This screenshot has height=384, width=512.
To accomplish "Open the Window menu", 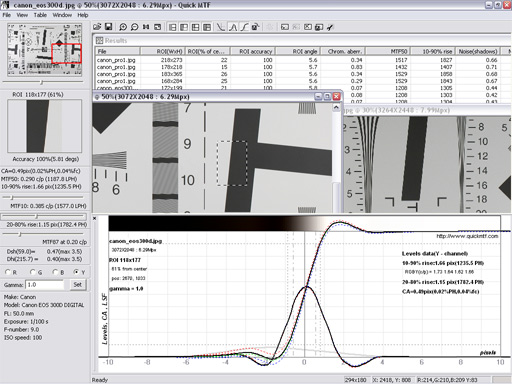I will (x=62, y=15).
